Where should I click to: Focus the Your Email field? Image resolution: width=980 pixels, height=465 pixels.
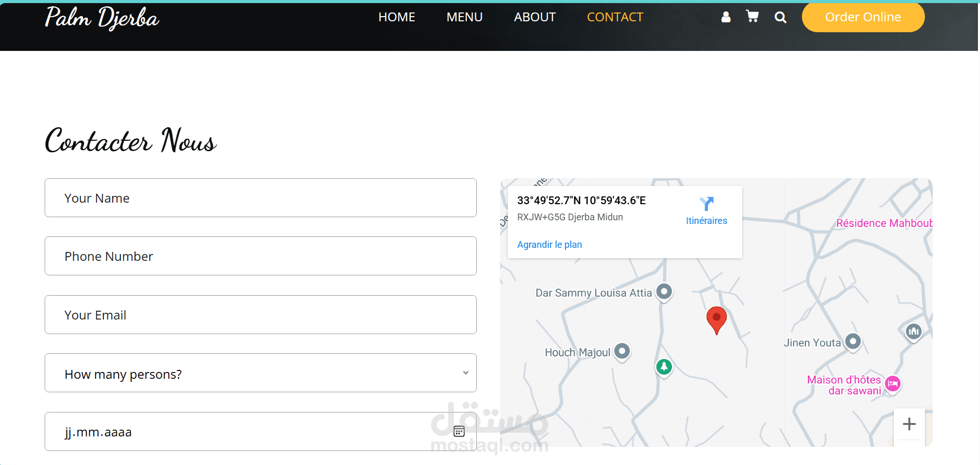[x=261, y=315]
